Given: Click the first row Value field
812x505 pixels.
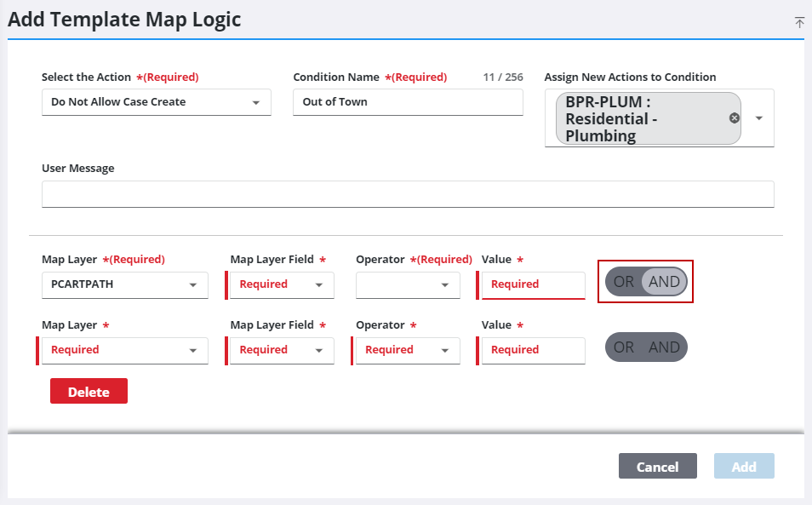Looking at the screenshot, I should (531, 285).
